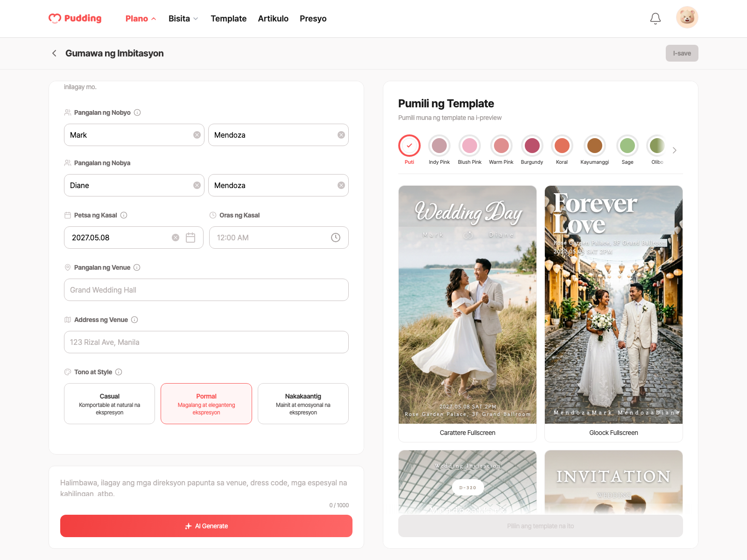
Task: Choose the Wedding Invitation D-320 template
Action: coord(467,482)
